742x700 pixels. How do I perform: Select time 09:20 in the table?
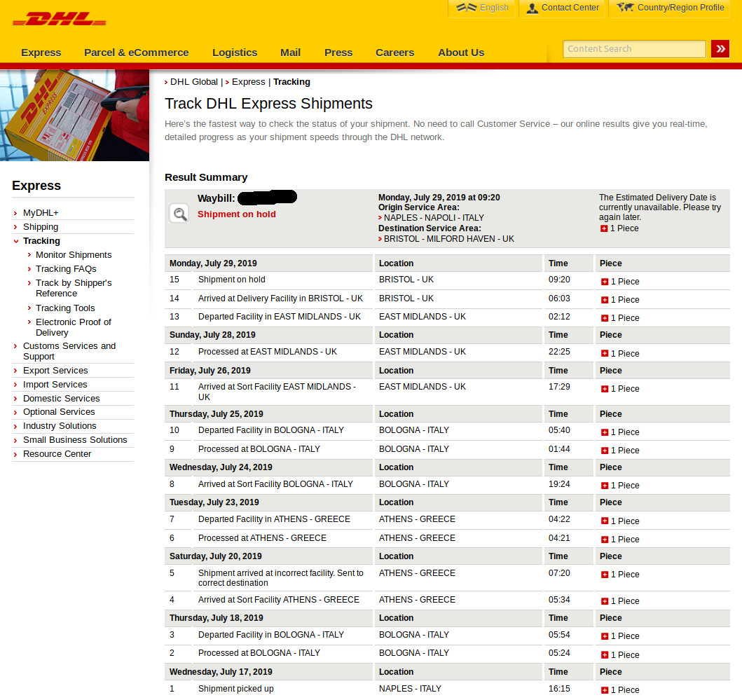(559, 280)
